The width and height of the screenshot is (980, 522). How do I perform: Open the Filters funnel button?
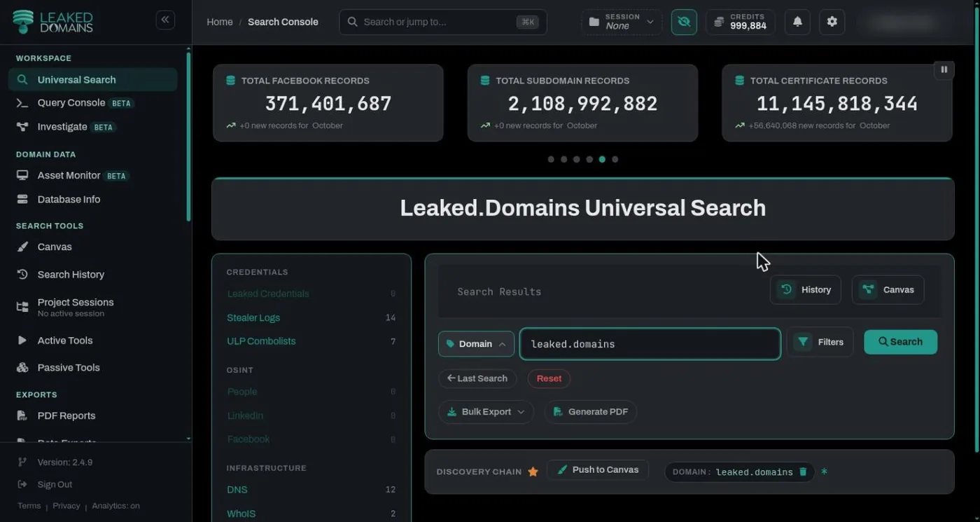[x=820, y=342]
